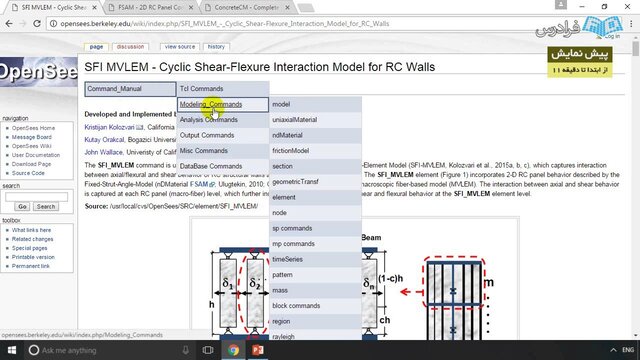Show hidden system tray icons chevron
Image resolution: width=640 pixels, height=360 pixels.
tap(613, 350)
